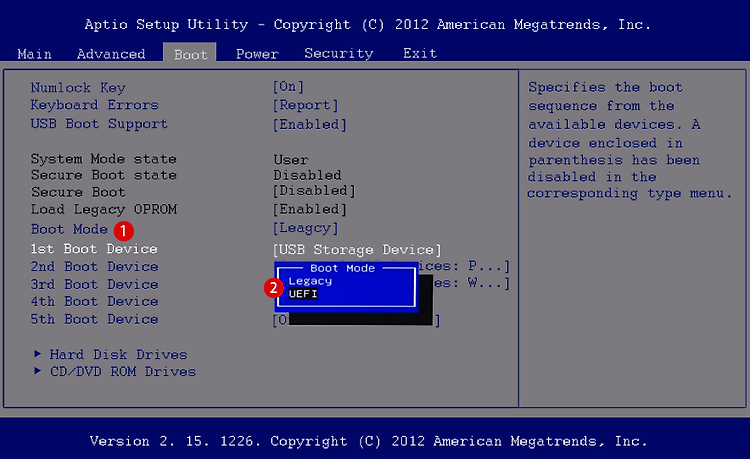
Task: Select the 2nd Boot Device entry
Action: click(x=94, y=266)
